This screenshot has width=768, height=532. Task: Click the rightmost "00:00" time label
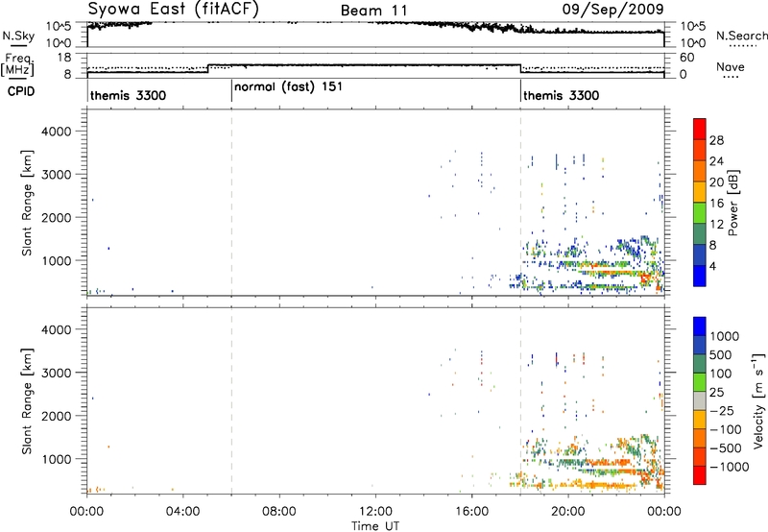pos(663,512)
